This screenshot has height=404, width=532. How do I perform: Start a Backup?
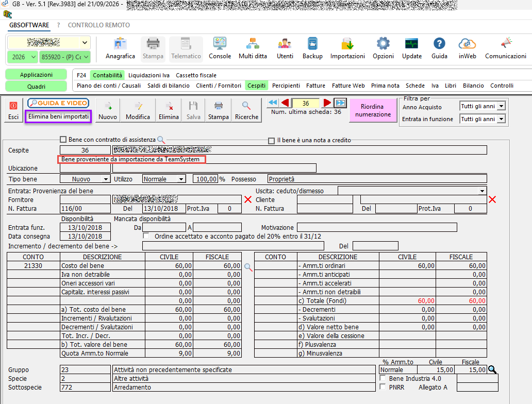312,49
